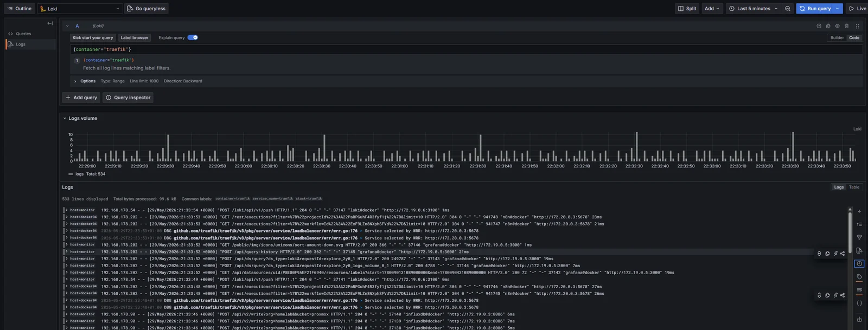
Task: Click the Split button
Action: coord(687,9)
